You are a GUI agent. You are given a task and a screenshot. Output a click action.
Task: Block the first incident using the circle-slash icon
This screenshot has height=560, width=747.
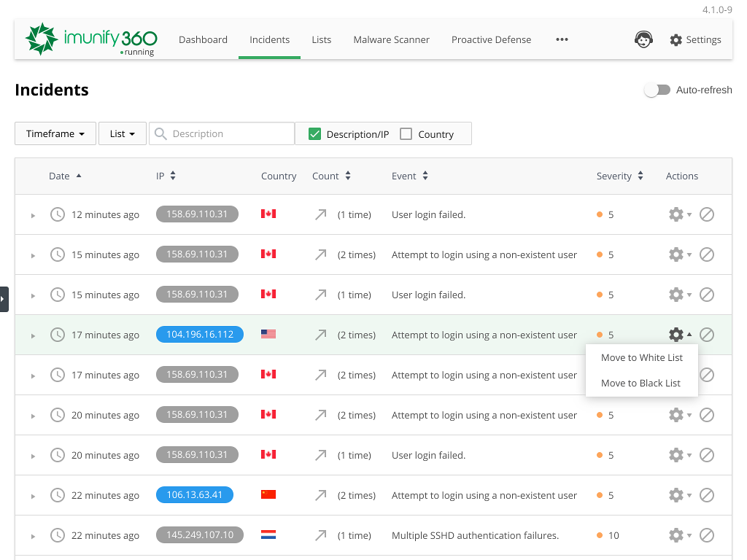[707, 214]
